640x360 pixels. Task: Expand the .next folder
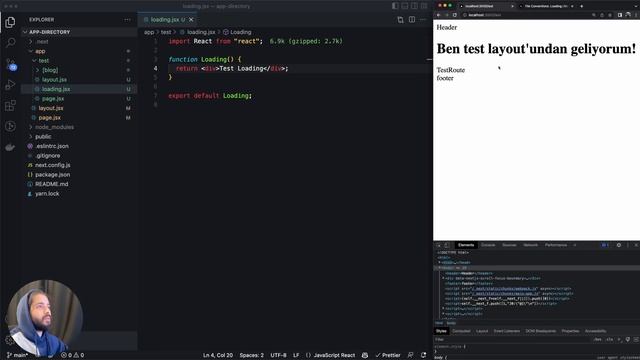click(79, 42)
